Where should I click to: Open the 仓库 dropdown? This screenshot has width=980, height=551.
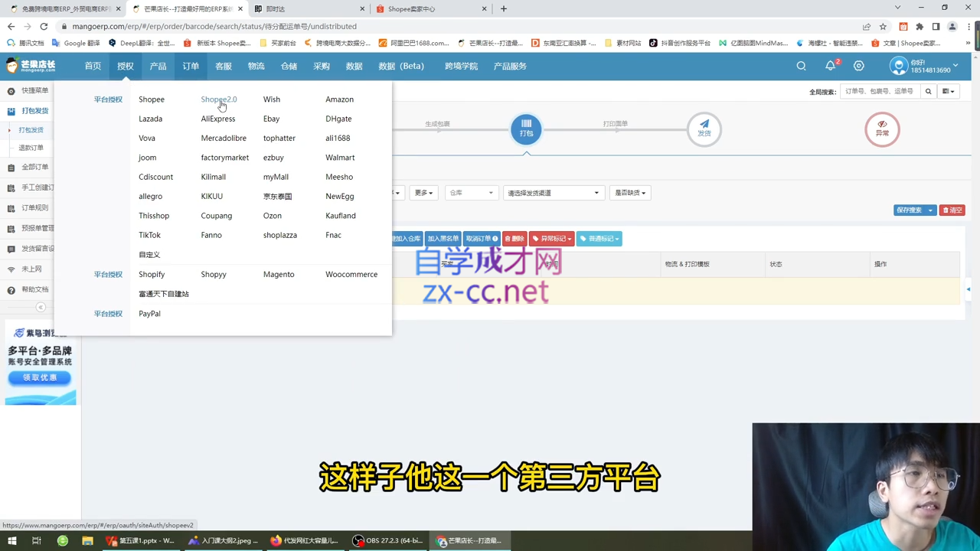coord(470,193)
